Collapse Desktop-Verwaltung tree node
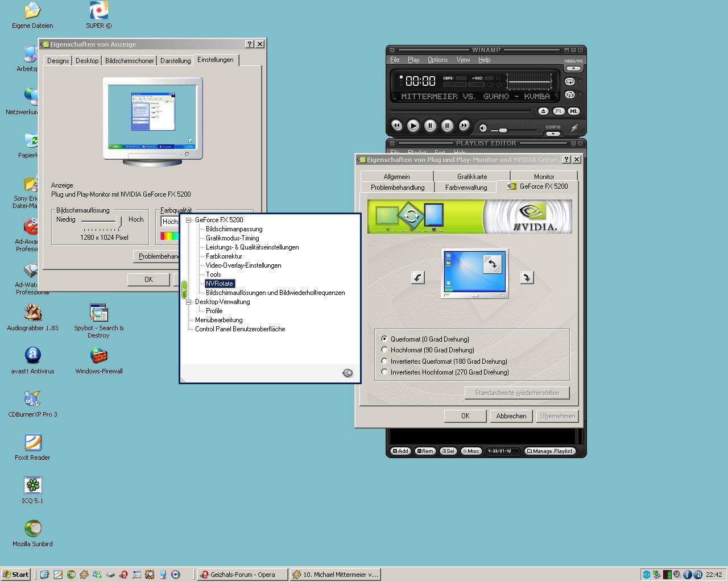 [189, 302]
